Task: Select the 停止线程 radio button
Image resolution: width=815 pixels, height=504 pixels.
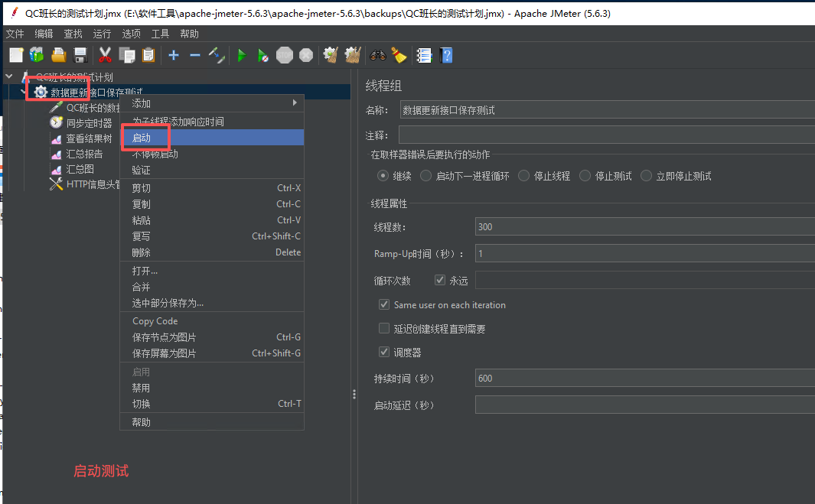Action: (524, 176)
